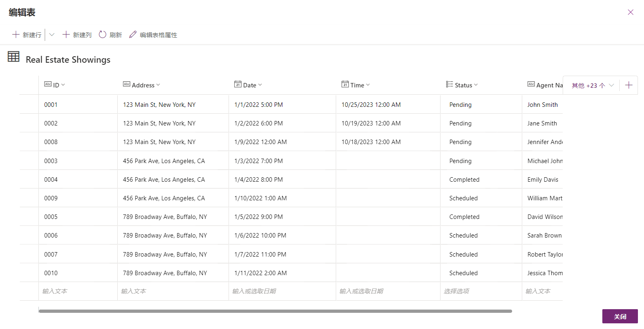Click the date cell 1/3/2022 7:00 PM
644x329 pixels.
point(282,161)
